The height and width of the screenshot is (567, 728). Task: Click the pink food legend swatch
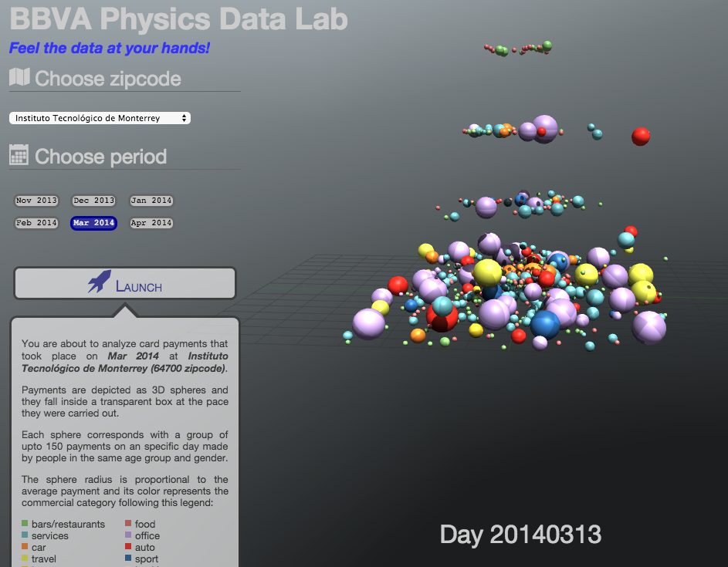(128, 523)
